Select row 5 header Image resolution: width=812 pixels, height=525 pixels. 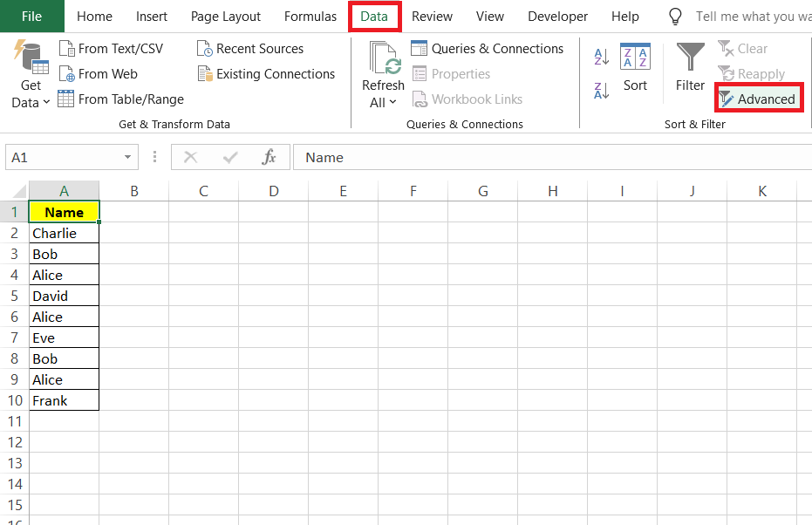pyautogui.click(x=15, y=296)
